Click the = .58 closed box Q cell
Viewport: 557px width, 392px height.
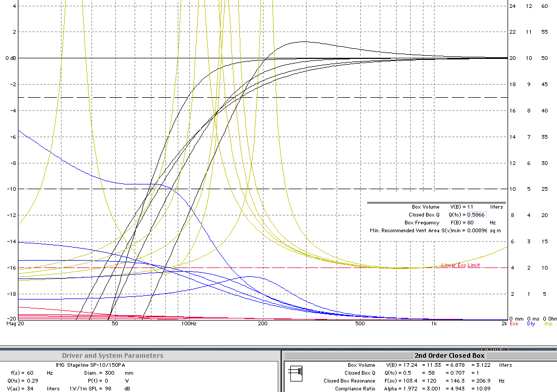[429, 373]
